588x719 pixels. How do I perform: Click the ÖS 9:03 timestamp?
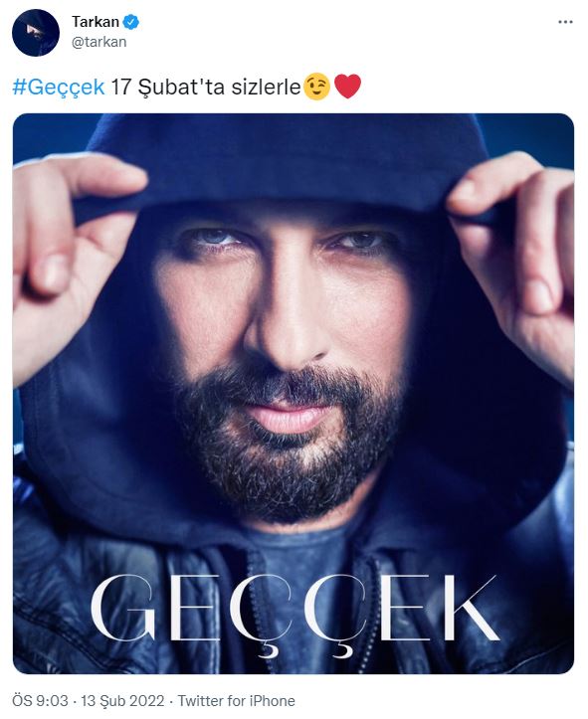click(x=40, y=701)
